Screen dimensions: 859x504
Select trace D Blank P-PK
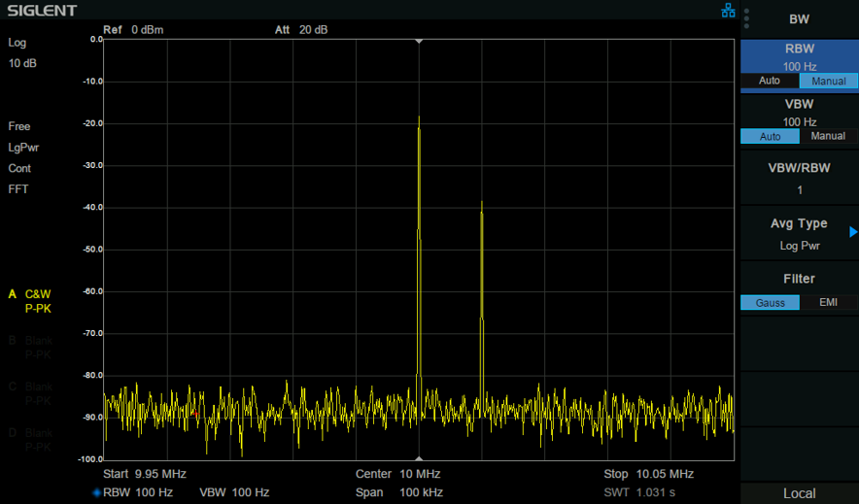coord(30,440)
